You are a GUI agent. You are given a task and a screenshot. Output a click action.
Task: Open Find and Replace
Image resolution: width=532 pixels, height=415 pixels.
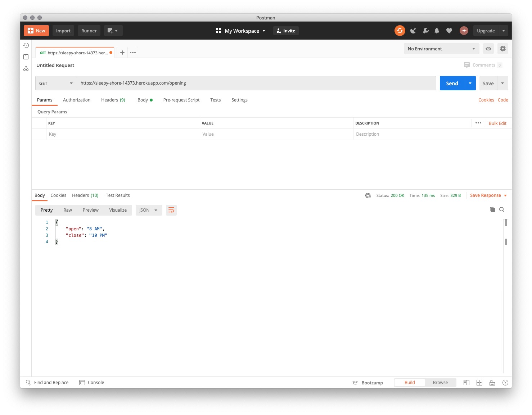pos(47,383)
